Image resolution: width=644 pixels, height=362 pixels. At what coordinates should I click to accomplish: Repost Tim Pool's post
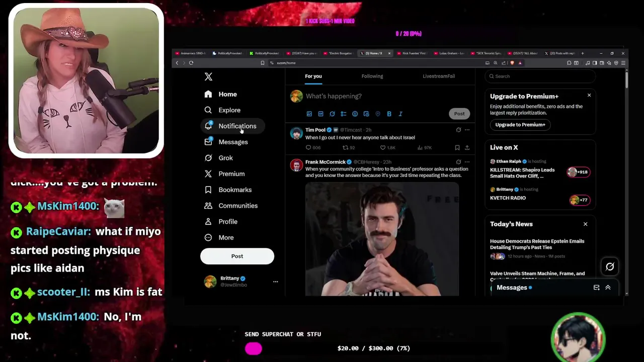coord(349,148)
